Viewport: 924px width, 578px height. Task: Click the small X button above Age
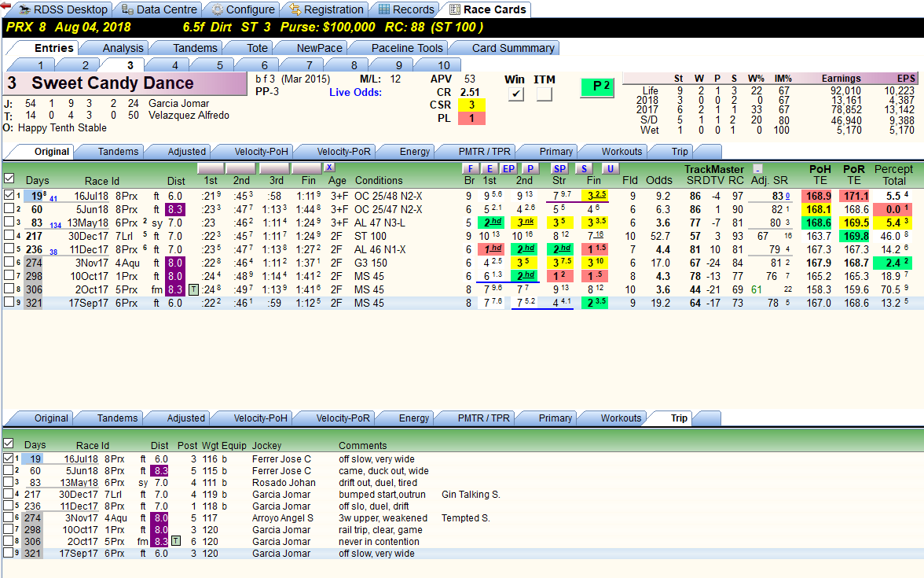pos(328,168)
